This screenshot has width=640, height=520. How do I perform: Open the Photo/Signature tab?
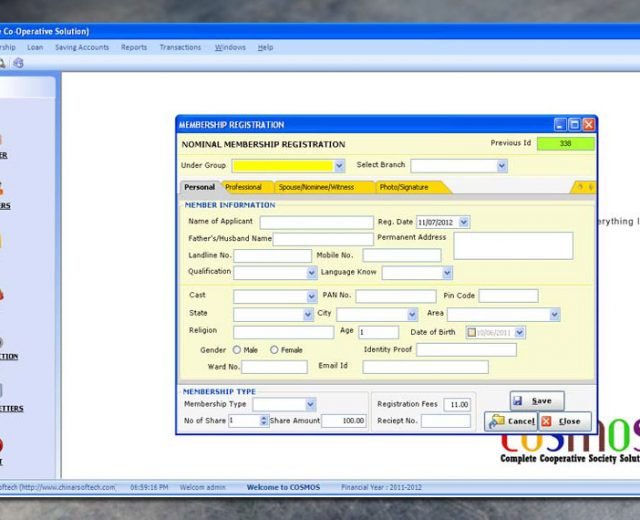tap(404, 187)
